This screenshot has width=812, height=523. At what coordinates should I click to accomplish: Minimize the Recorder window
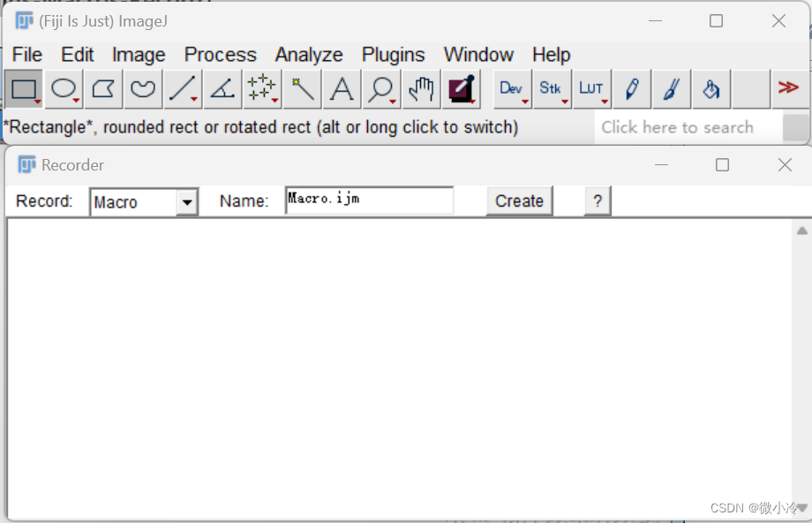[x=661, y=165]
